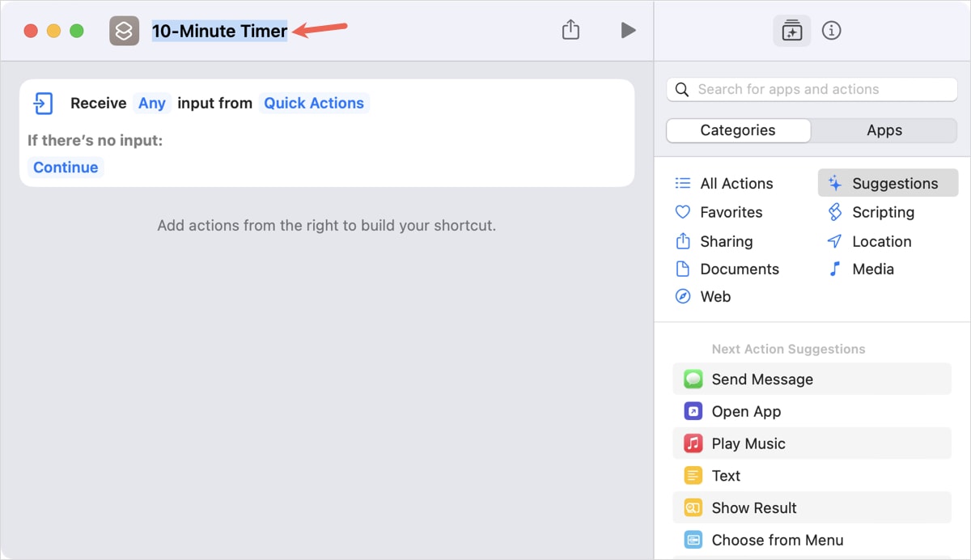Expand the Web category

[714, 296]
